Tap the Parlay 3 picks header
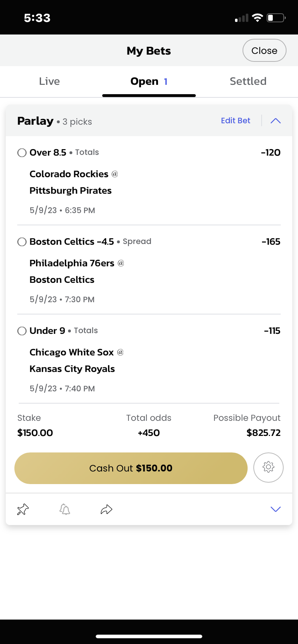The image size is (298, 644). (55, 121)
